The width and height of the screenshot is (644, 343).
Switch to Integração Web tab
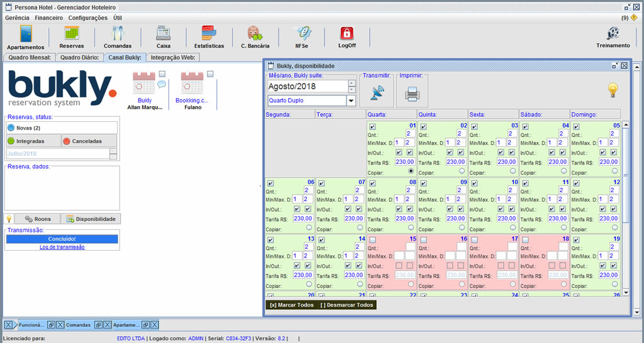[173, 57]
